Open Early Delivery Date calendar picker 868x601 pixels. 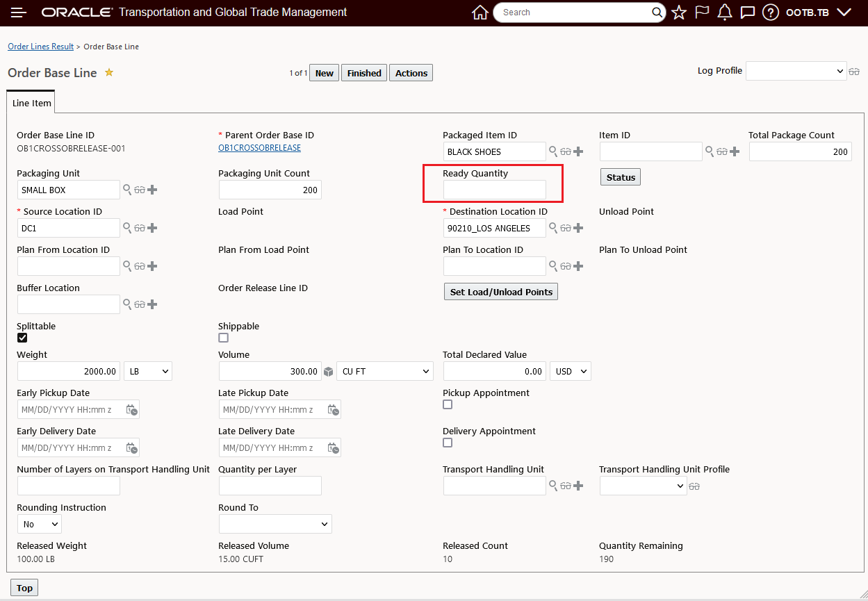coord(132,448)
